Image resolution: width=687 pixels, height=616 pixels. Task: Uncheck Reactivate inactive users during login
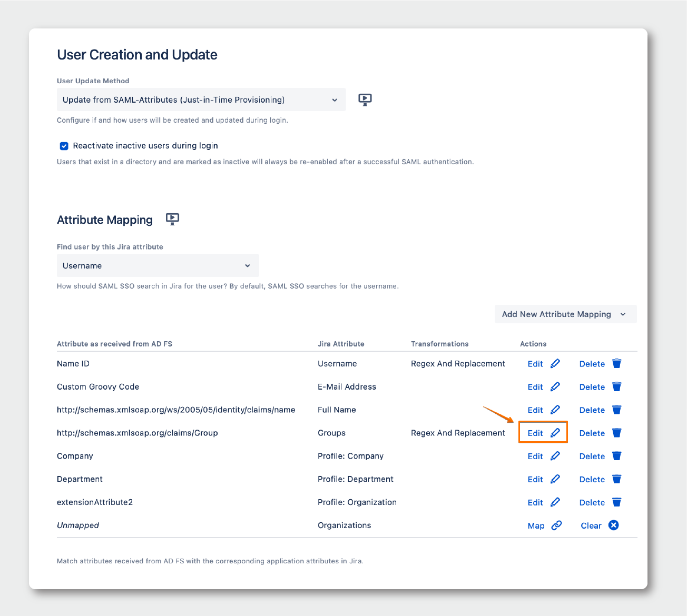(64, 146)
